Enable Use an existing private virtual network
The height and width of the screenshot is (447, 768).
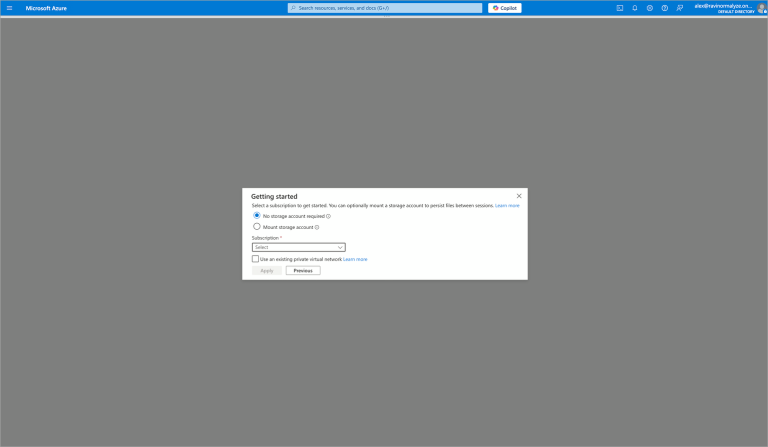[x=256, y=259]
